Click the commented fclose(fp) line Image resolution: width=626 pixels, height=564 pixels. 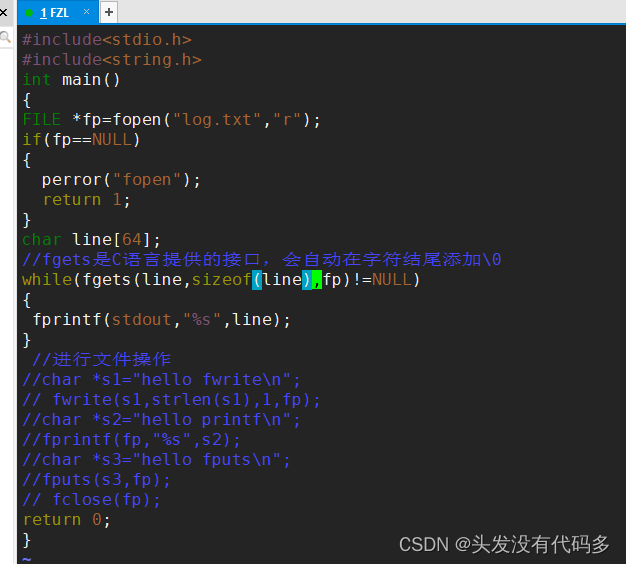pos(92,499)
